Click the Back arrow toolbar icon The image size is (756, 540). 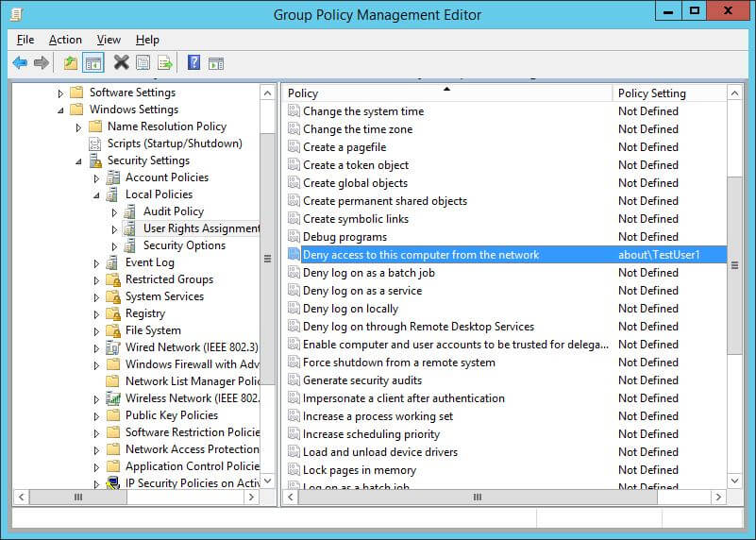[x=20, y=62]
